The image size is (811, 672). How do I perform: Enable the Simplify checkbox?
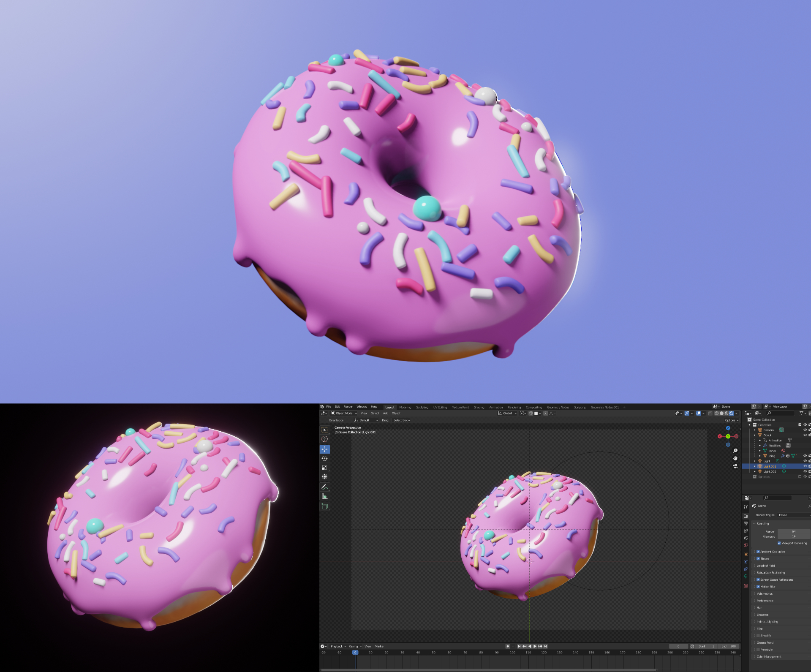point(758,636)
